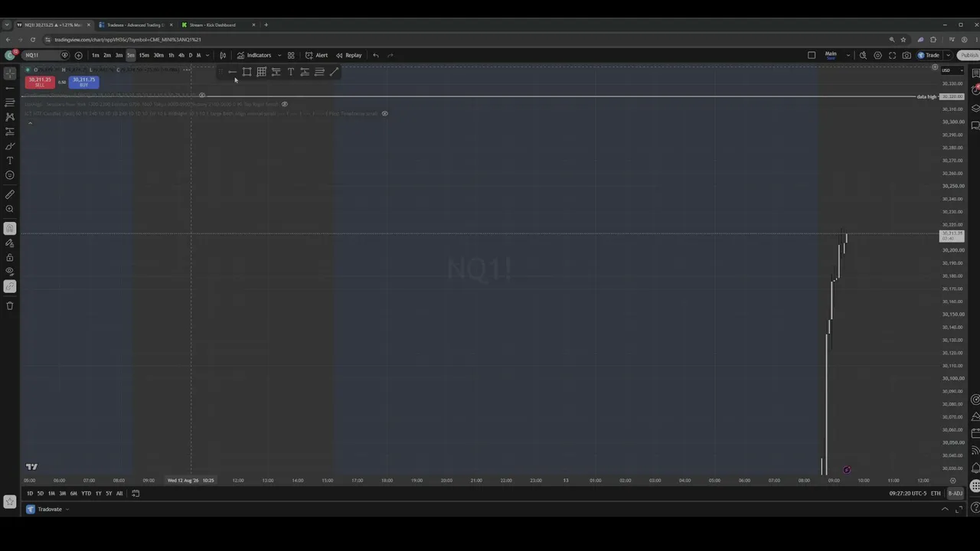Open chart settings hexagon gear icon
The height and width of the screenshot is (551, 980).
pyautogui.click(x=877, y=55)
